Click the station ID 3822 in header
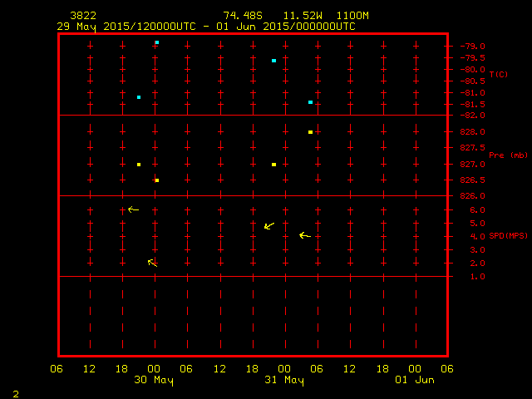Viewport: 532px width, 399px height. click(x=82, y=16)
